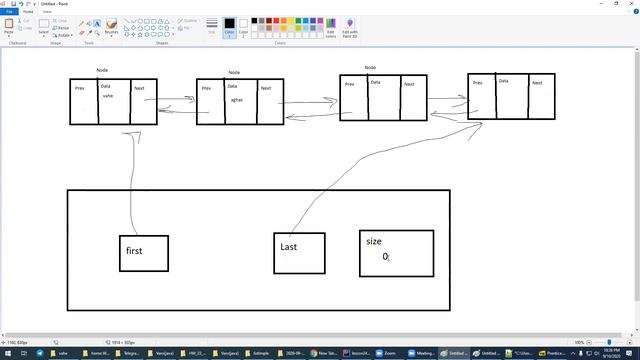Open the notification center in system tray
Image resolution: width=640 pixels, height=360 pixels.
tap(629, 353)
